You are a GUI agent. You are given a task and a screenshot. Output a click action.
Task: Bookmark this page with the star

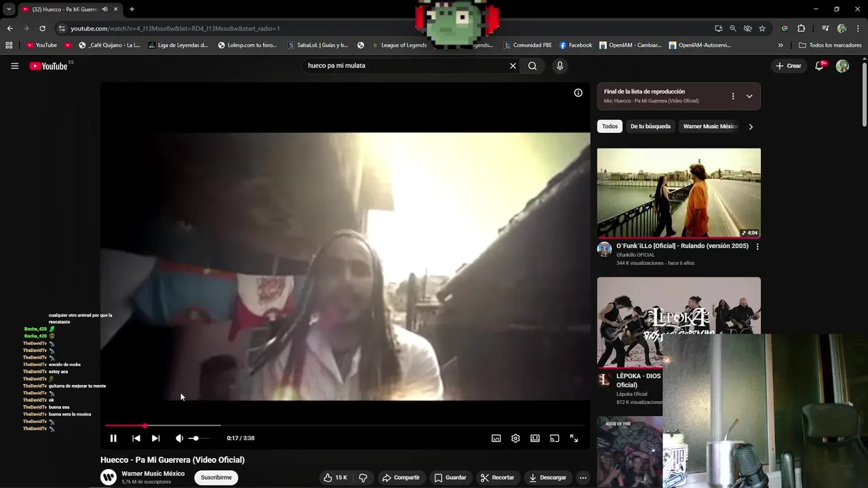762,28
